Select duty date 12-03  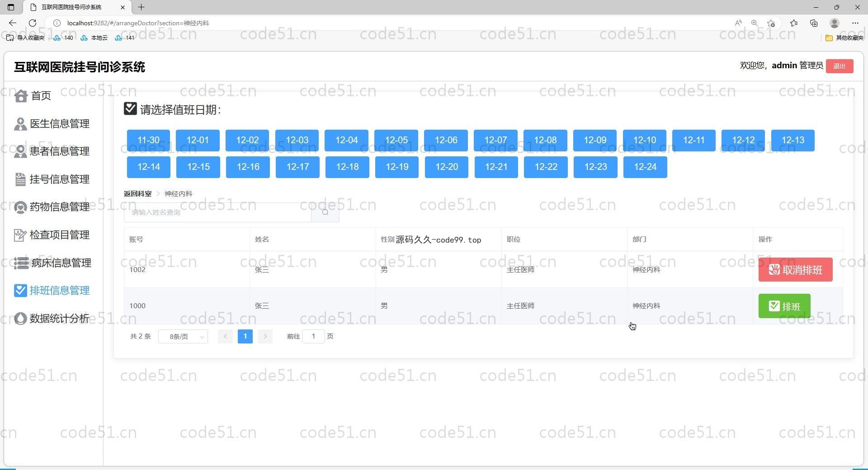(x=297, y=141)
